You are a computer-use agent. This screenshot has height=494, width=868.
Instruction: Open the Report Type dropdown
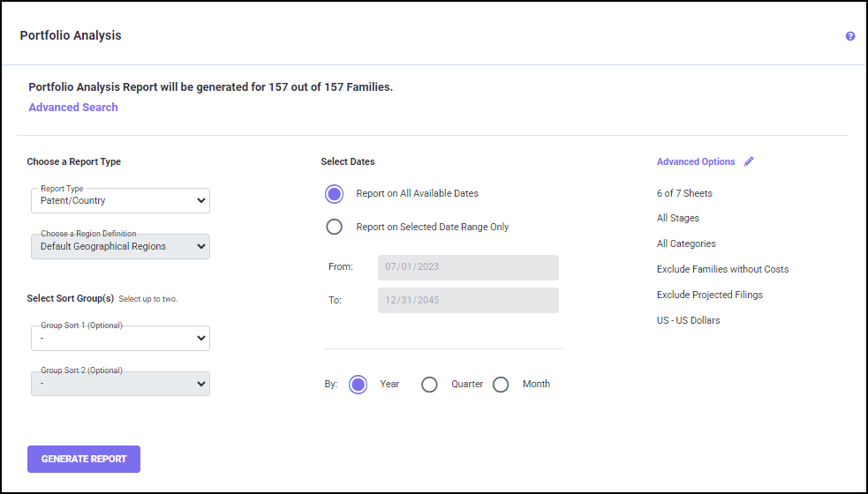[x=120, y=201]
